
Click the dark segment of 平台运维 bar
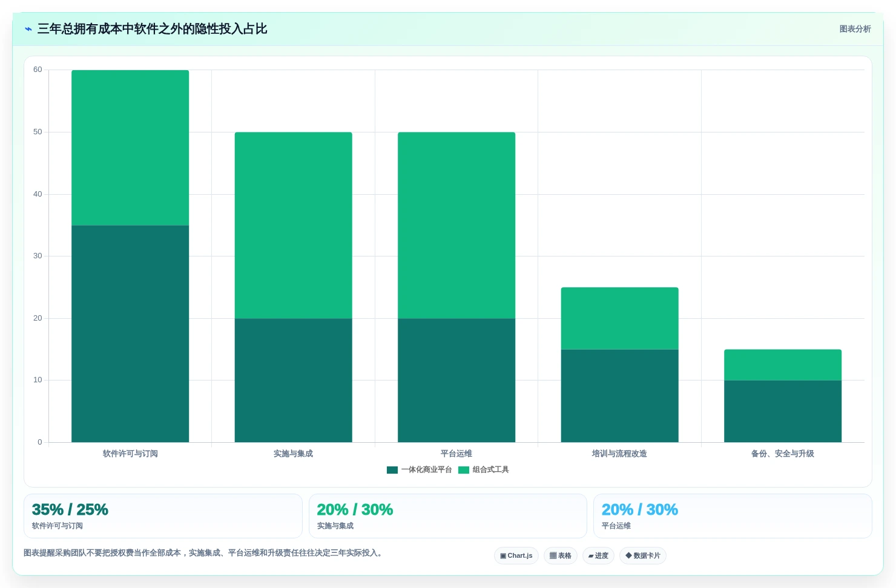[456, 381]
